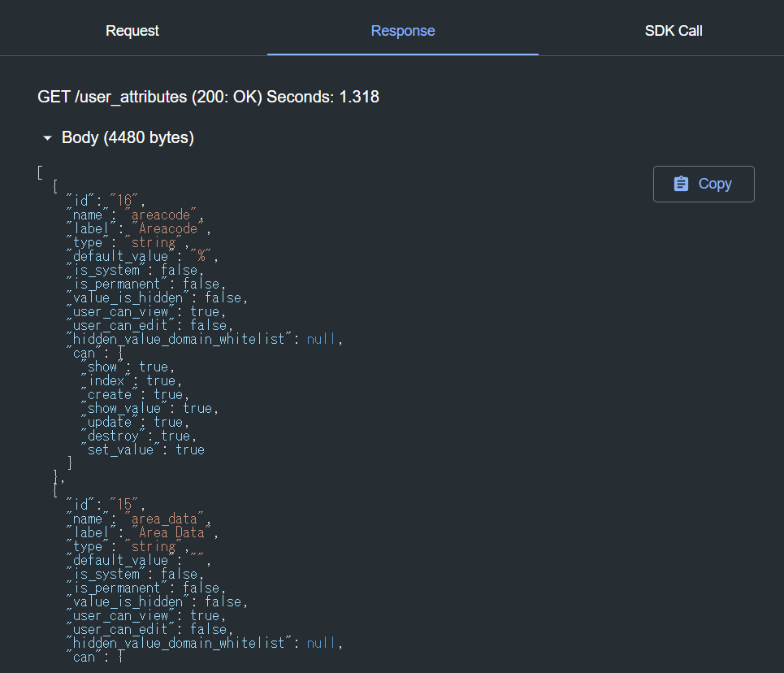784x673 pixels.
Task: Click the "show_value": true line
Action: click(150, 408)
